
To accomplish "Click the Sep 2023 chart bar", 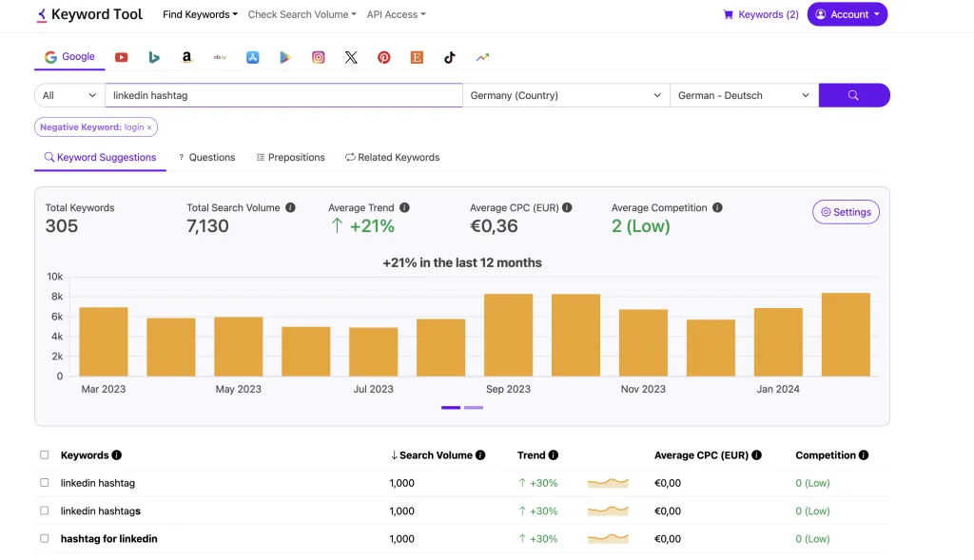I will click(508, 335).
